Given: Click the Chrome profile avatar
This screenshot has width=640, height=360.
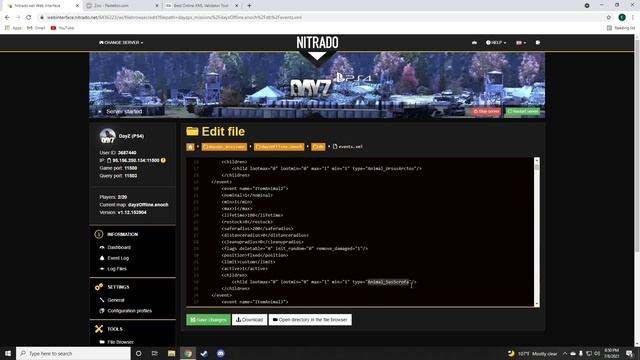Looking at the screenshot, I should [622, 17].
